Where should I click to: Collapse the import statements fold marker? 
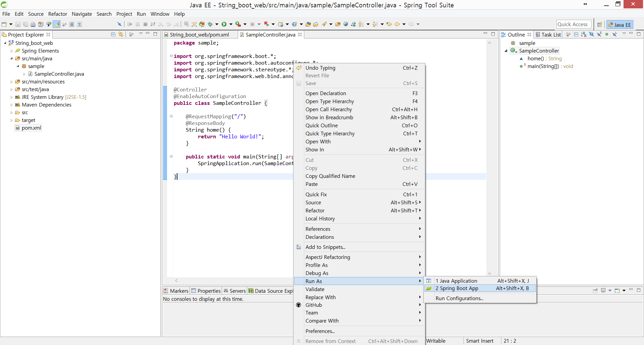click(x=171, y=56)
